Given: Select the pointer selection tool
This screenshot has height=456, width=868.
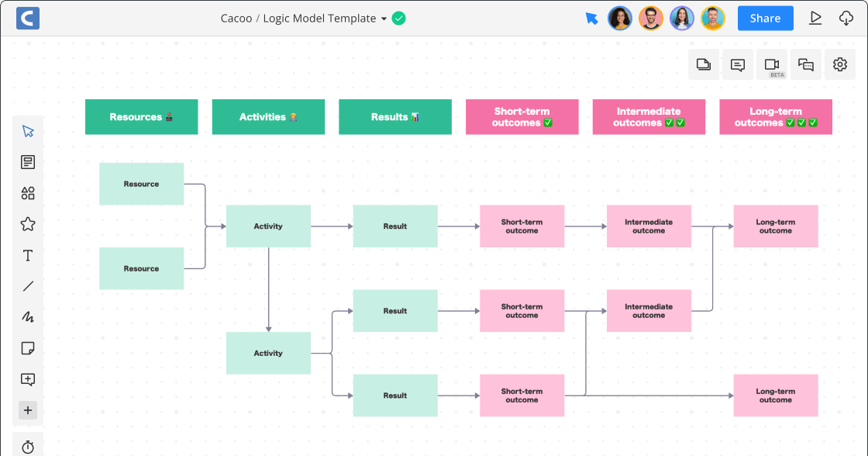Looking at the screenshot, I should [28, 131].
